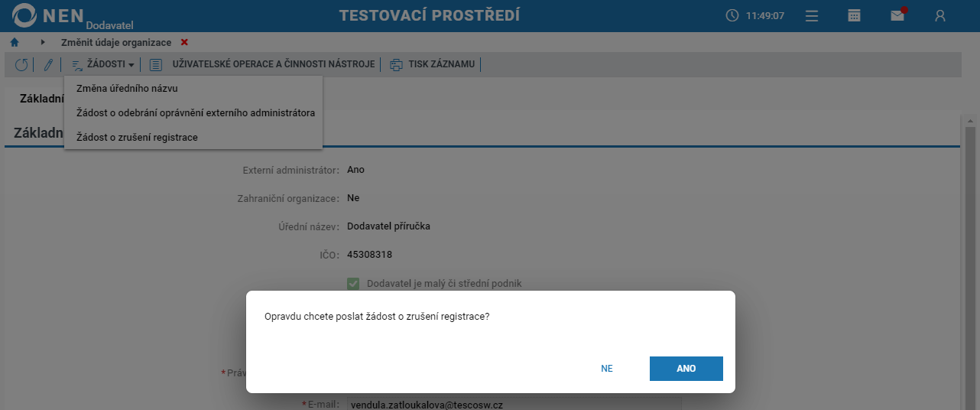Click the clock icon beside time
Viewport: 980px width, 410px height.
click(732, 15)
